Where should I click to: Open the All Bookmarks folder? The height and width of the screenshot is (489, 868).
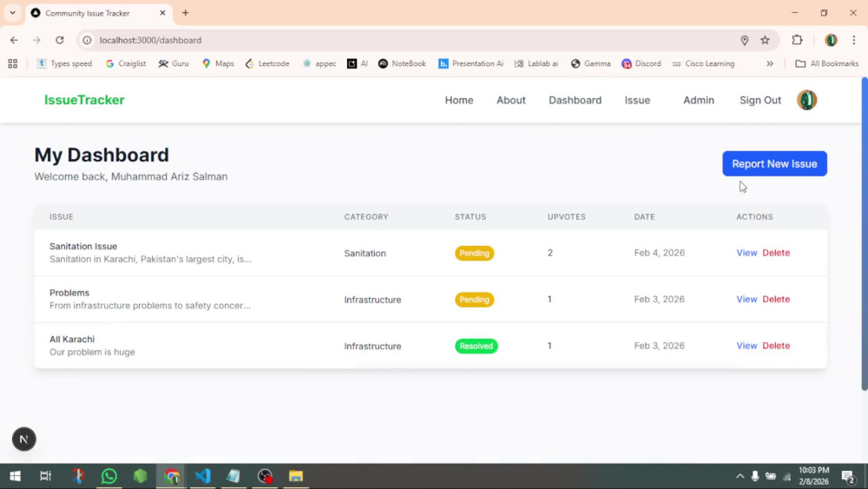tap(826, 63)
